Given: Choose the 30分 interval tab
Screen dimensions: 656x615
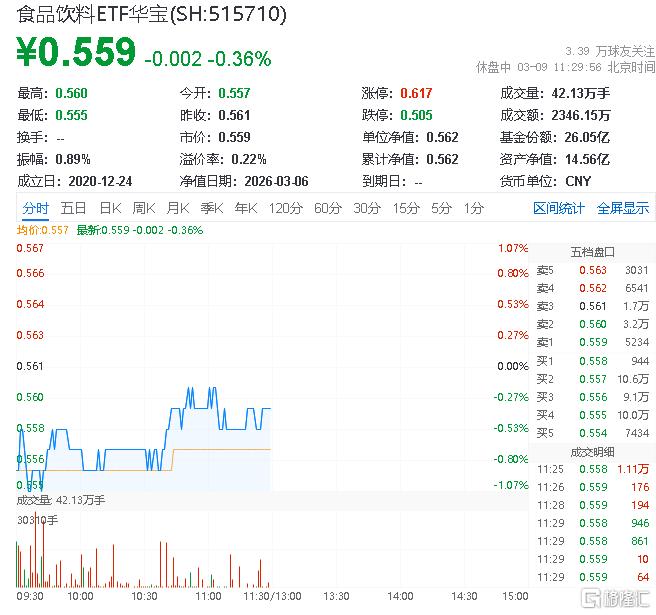Looking at the screenshot, I should [367, 208].
